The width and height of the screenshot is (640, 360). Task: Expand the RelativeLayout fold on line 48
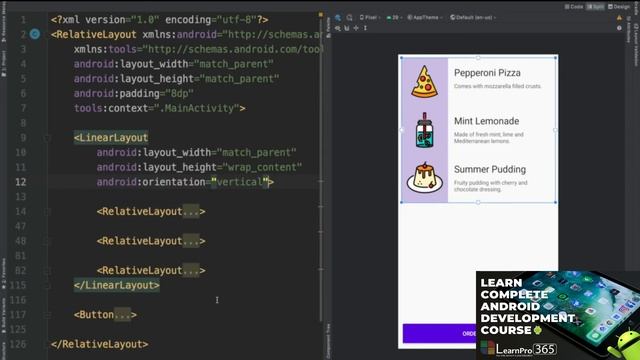tap(47, 241)
